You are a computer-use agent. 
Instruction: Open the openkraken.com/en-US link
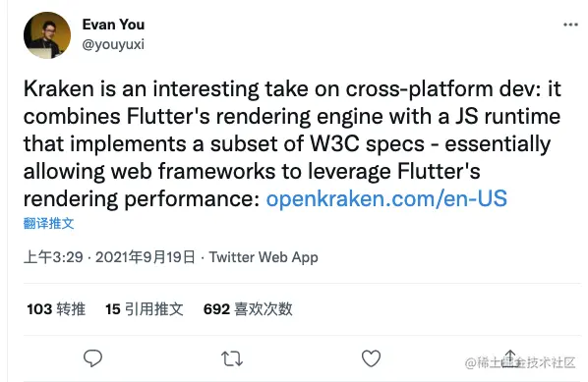click(x=386, y=198)
